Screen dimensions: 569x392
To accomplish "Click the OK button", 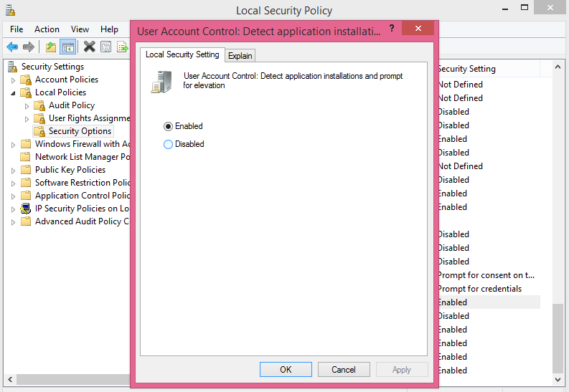I will [x=286, y=370].
